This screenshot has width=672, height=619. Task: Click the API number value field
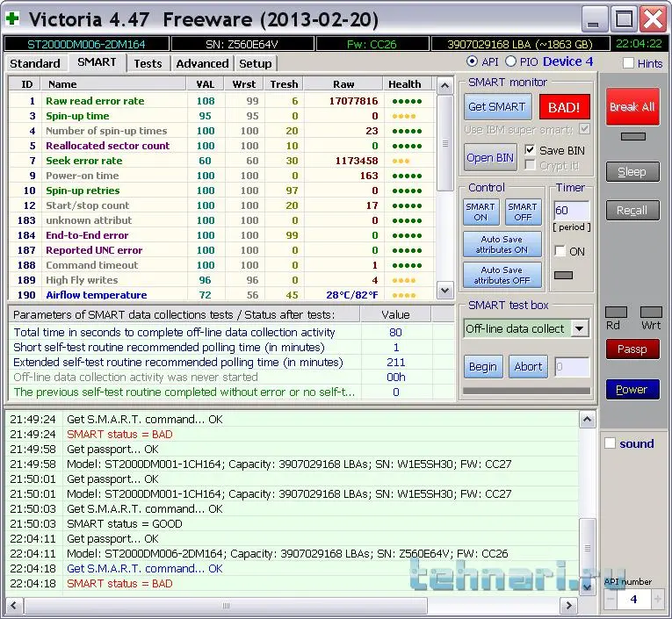click(x=634, y=599)
